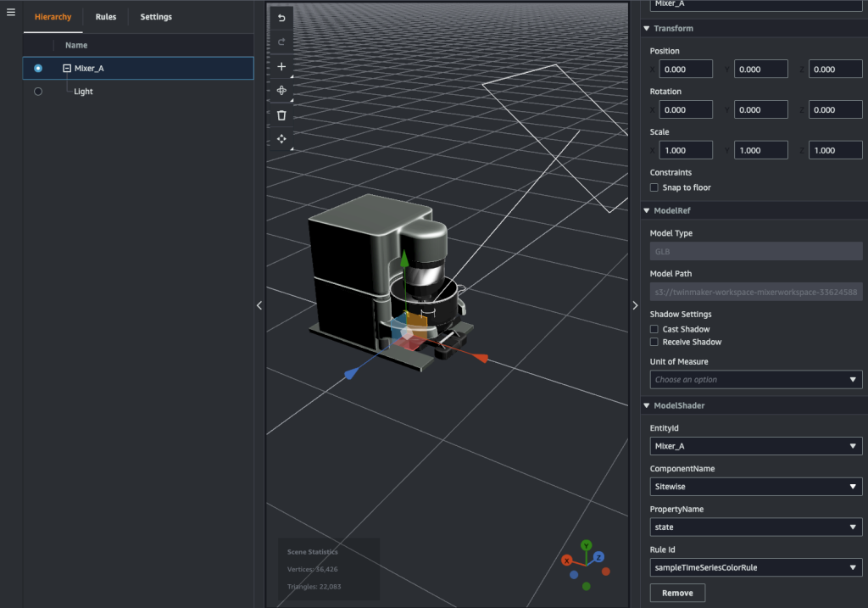Select the move transform tool icon
Image resolution: width=868 pixels, height=608 pixels.
point(281,139)
